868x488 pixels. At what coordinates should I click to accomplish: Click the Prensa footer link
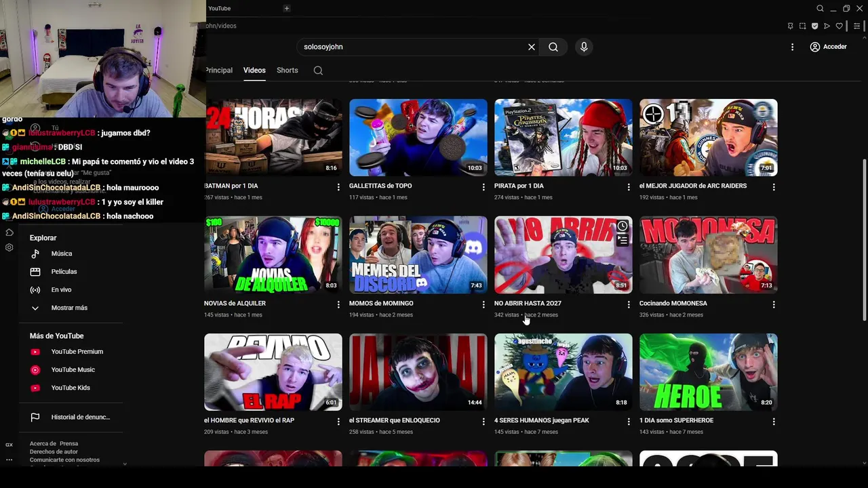click(x=68, y=444)
